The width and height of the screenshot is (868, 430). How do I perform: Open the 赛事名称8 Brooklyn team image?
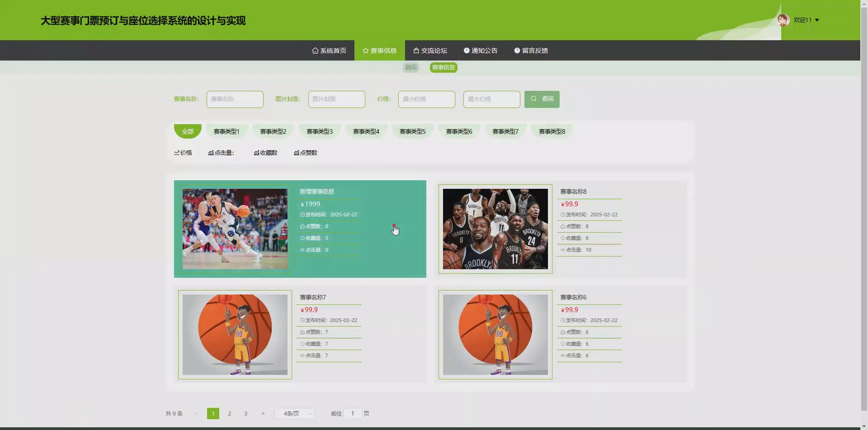(x=495, y=229)
